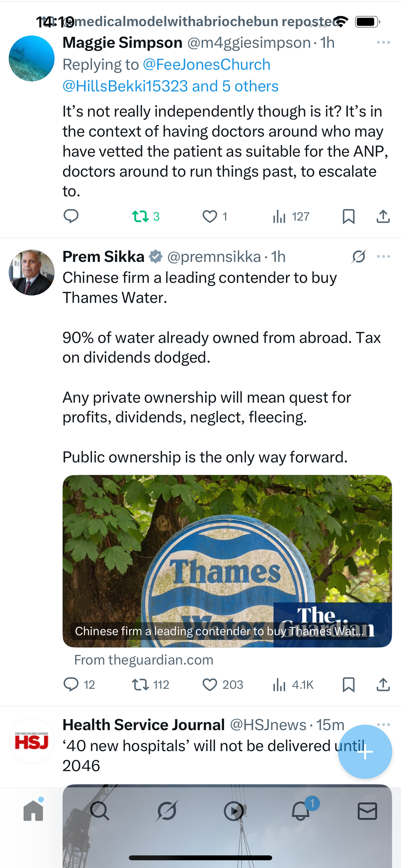Reply to Maggie Simpson's tweet

click(x=71, y=216)
